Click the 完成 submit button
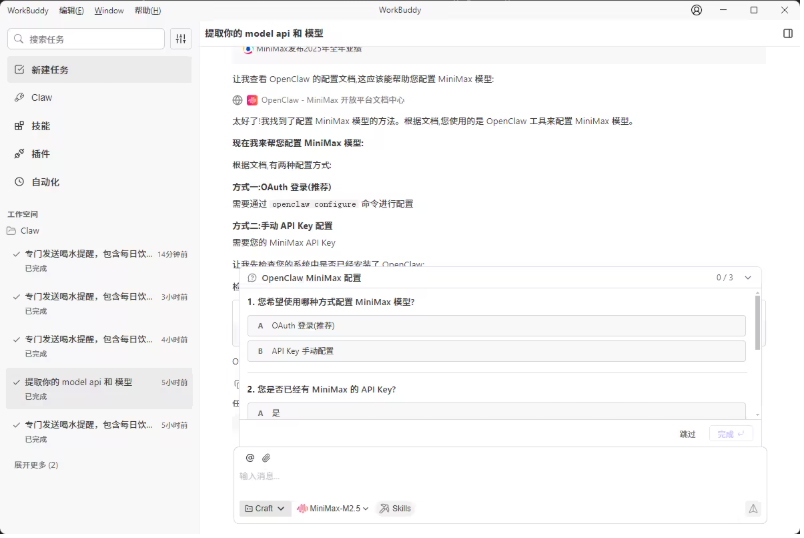804x538 pixels. pos(731,434)
